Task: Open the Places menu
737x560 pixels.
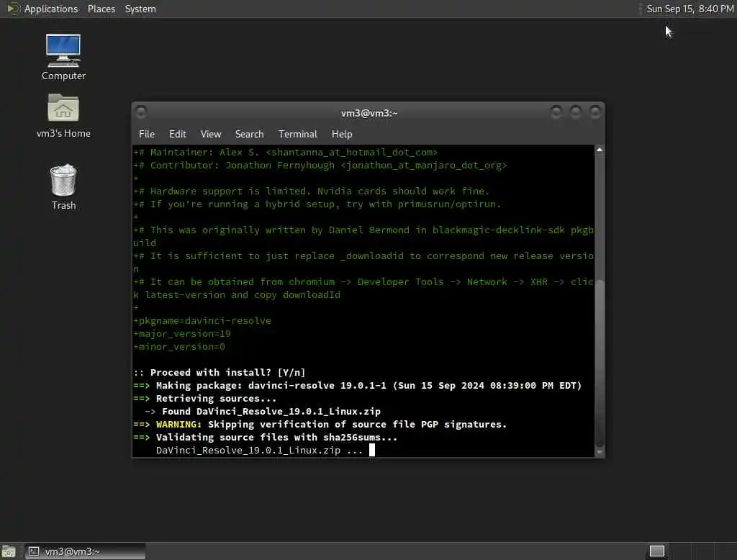Action: [101, 9]
